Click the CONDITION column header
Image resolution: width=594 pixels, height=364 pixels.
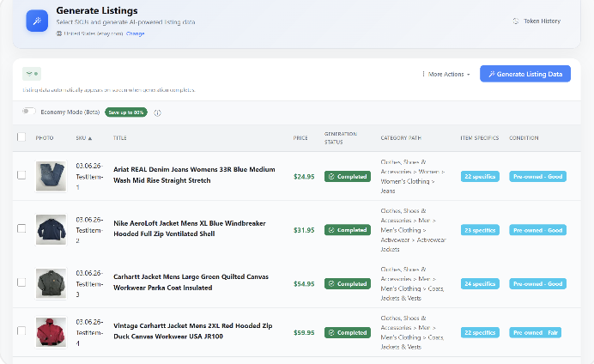pos(524,138)
